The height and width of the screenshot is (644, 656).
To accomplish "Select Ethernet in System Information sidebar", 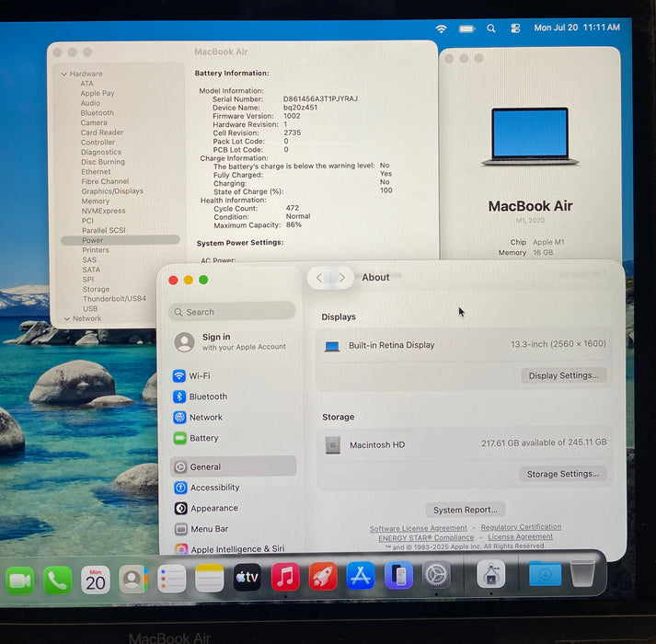I will pyautogui.click(x=96, y=172).
